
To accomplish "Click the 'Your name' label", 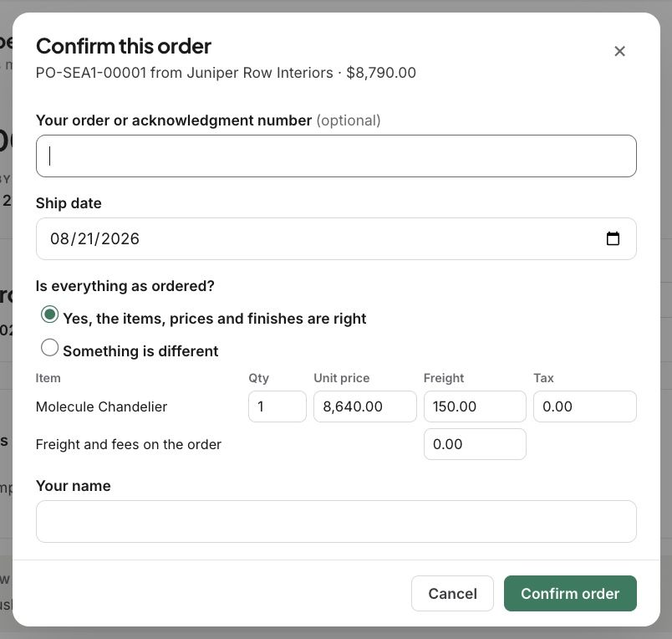I will click(74, 485).
